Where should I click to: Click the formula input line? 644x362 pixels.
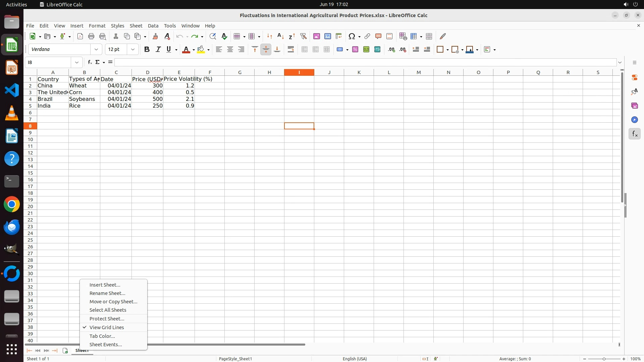click(365, 63)
